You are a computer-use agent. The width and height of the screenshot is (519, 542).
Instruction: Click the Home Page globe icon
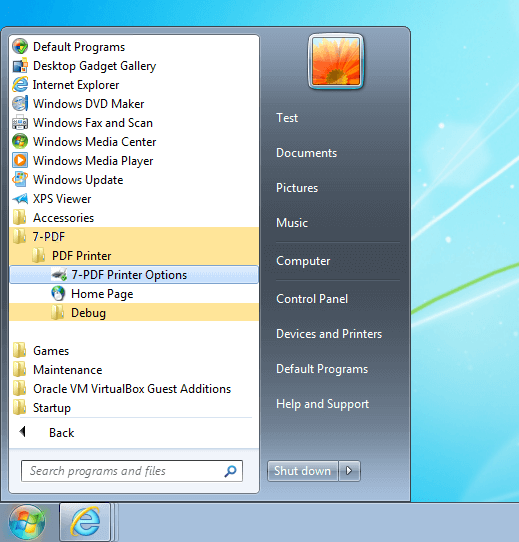pyautogui.click(x=58, y=293)
